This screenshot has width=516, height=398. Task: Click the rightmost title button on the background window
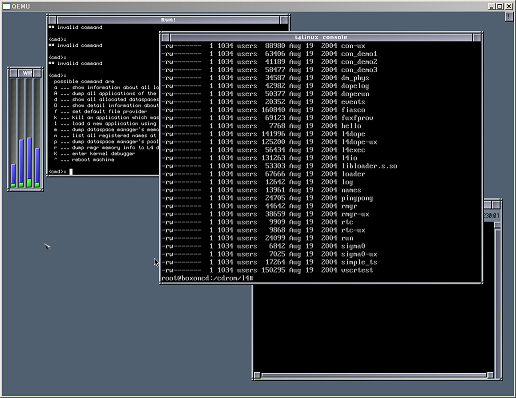point(497,204)
